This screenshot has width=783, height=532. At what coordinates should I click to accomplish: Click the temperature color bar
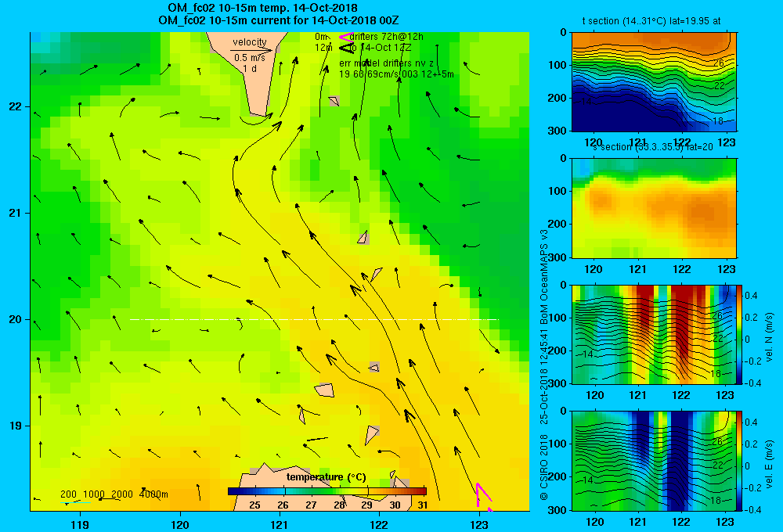coord(327,491)
